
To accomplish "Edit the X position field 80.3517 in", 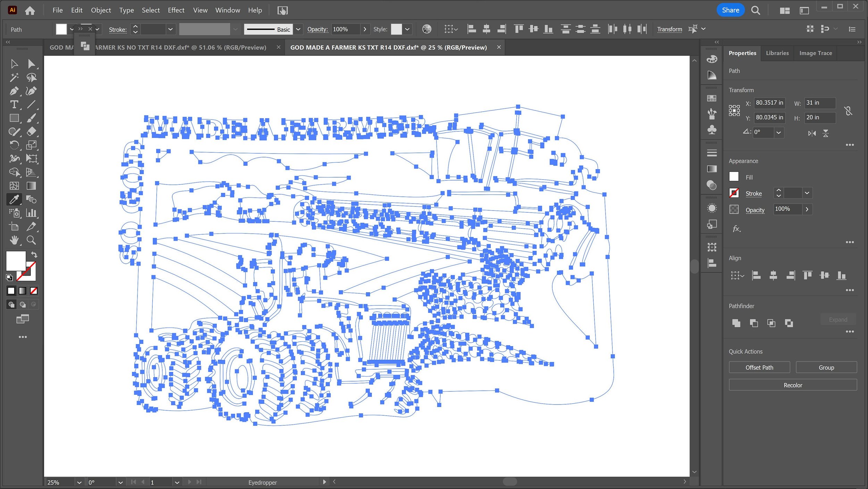I will tap(769, 103).
